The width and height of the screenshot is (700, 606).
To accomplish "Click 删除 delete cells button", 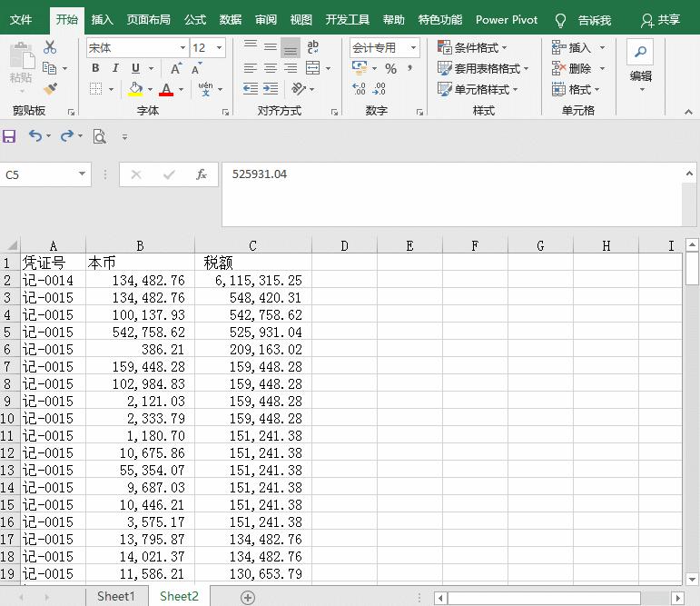I will tap(571, 68).
